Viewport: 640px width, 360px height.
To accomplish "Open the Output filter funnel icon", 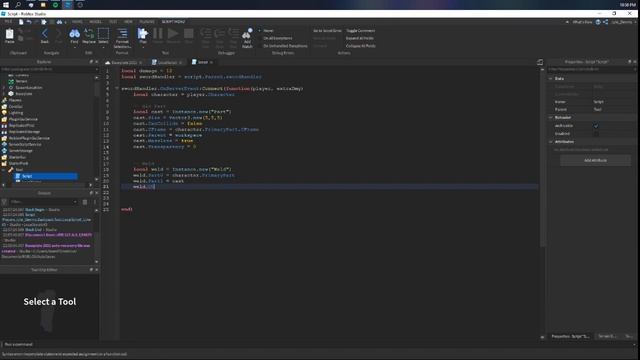I will coord(4,202).
